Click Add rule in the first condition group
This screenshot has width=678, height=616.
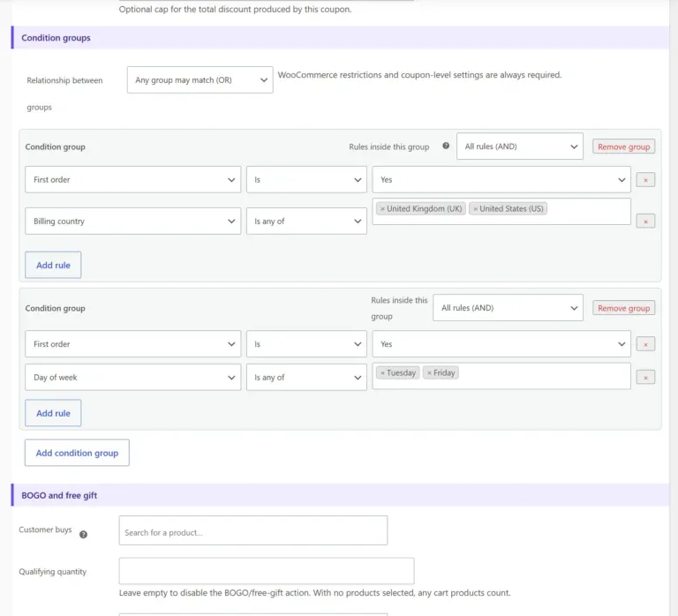tap(53, 265)
